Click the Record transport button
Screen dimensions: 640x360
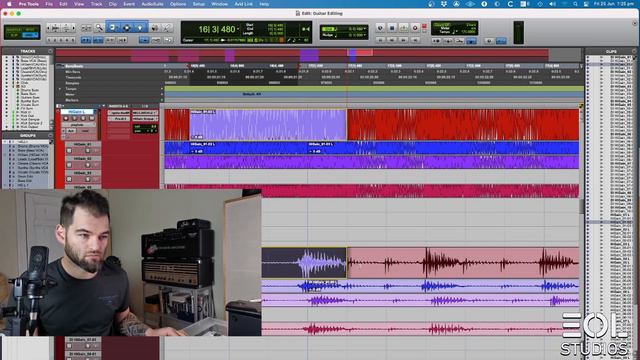coord(415,28)
